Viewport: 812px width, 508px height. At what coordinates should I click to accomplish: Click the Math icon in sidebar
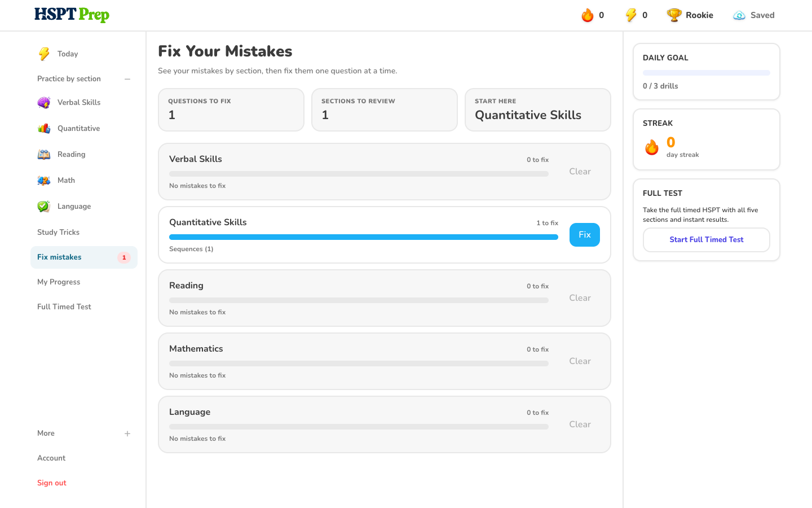[44, 180]
